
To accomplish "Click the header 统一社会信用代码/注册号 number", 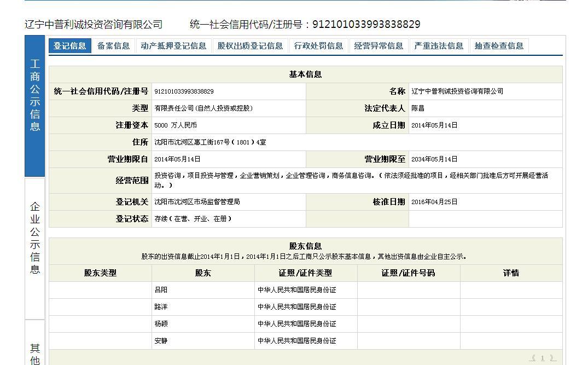I will [366, 25].
